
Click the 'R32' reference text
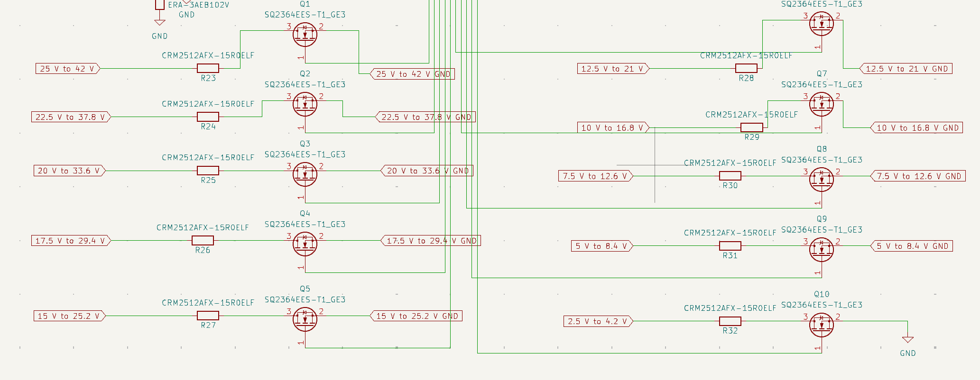coord(730,331)
